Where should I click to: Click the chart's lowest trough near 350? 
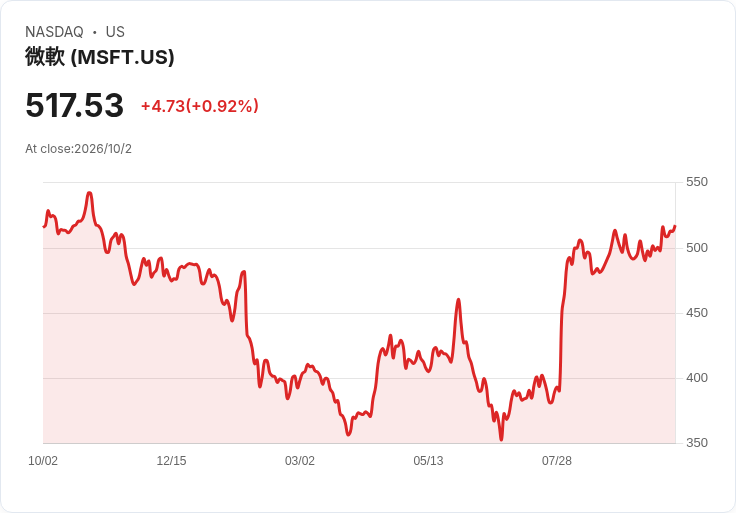(x=501, y=439)
